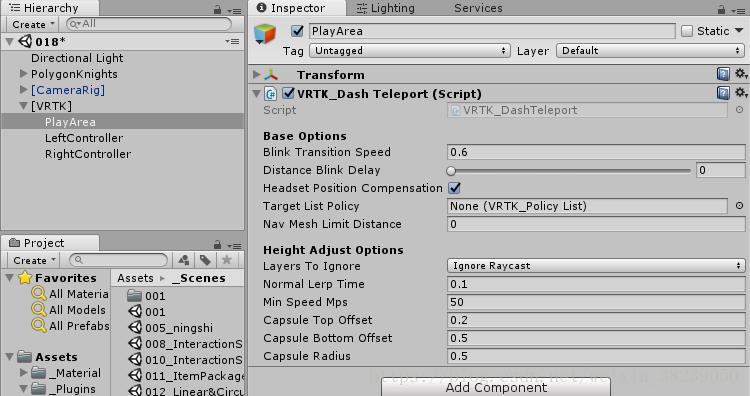Click the Hierarchy search field
Screen dimensions: 750x396
(148, 24)
